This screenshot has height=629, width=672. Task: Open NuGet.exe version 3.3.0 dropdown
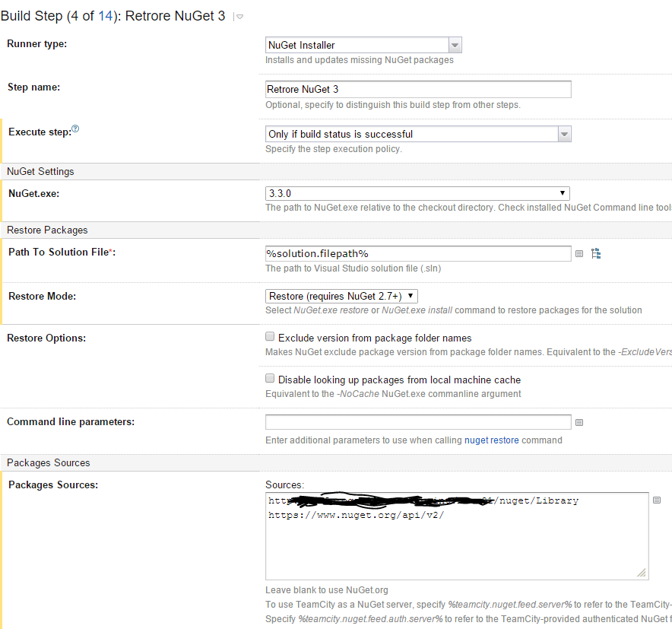[x=417, y=193]
